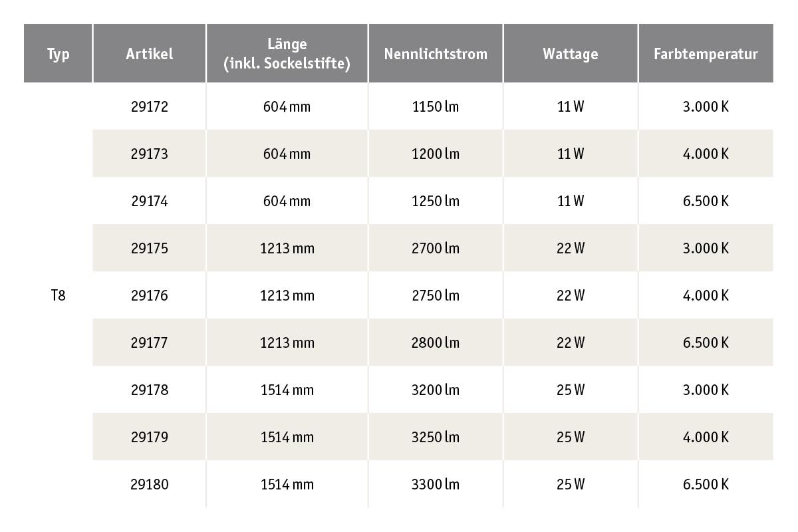
Task: Select the Nennlichtstrom column header
Action: point(436,54)
